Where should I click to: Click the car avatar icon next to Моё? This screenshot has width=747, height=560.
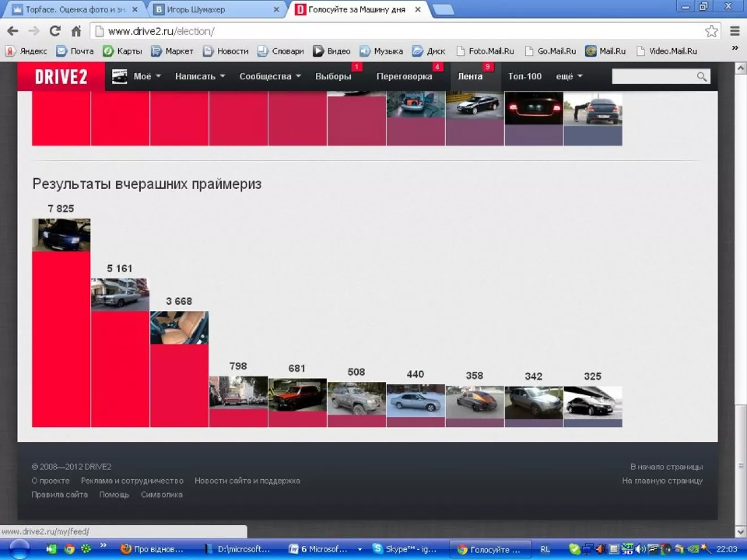pos(119,76)
